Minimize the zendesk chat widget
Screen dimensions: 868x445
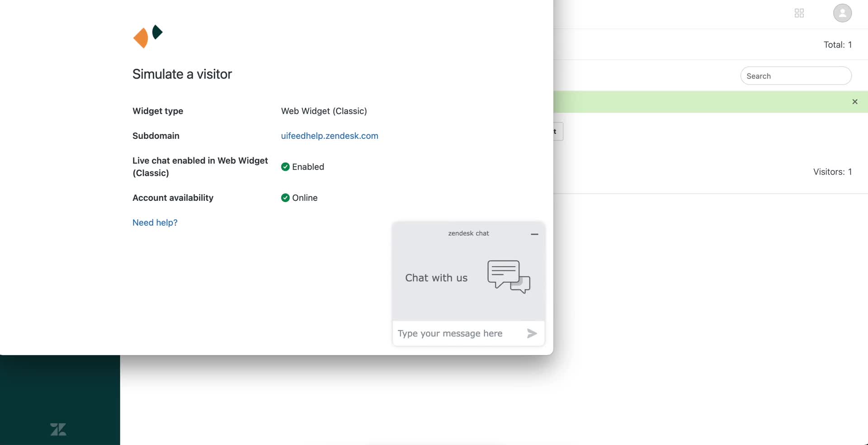[x=534, y=234]
